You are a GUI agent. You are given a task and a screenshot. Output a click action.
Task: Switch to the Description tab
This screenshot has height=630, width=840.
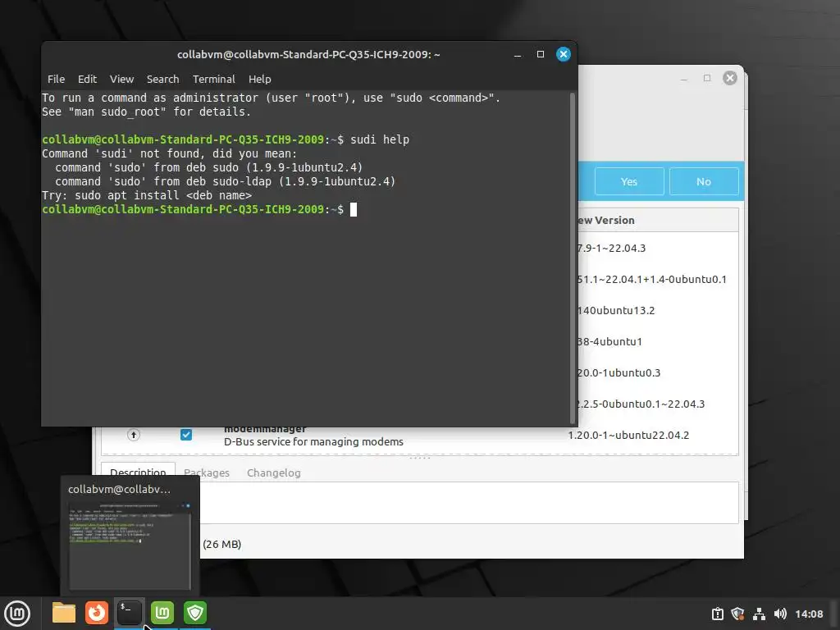click(x=138, y=472)
